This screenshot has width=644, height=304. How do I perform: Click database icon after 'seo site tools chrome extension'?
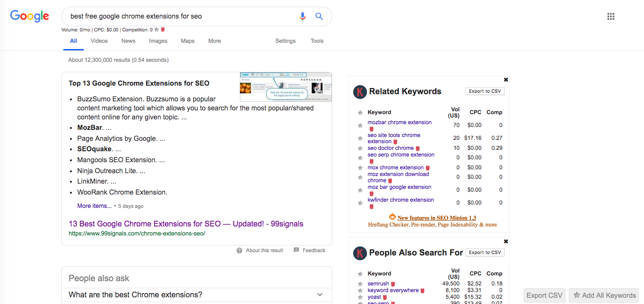point(396,142)
